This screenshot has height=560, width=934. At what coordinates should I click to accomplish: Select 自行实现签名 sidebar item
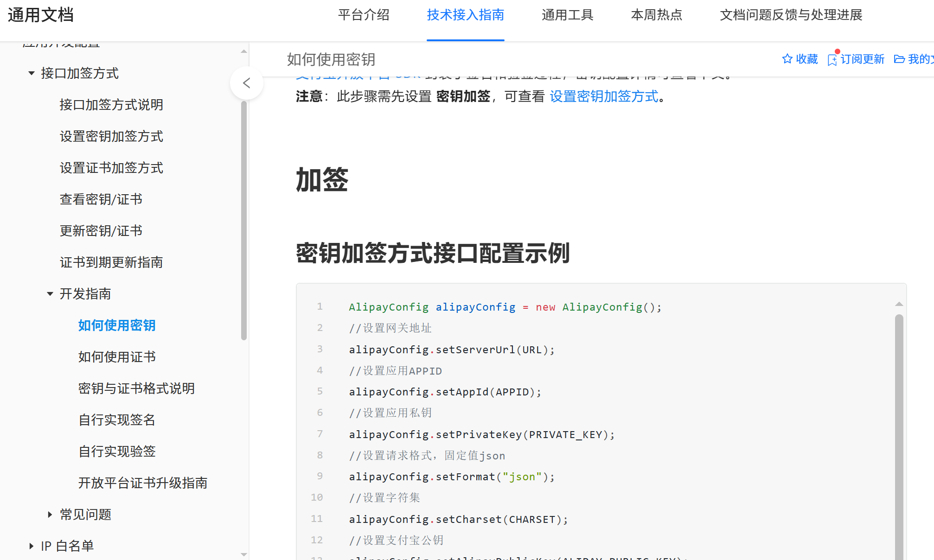point(117,420)
